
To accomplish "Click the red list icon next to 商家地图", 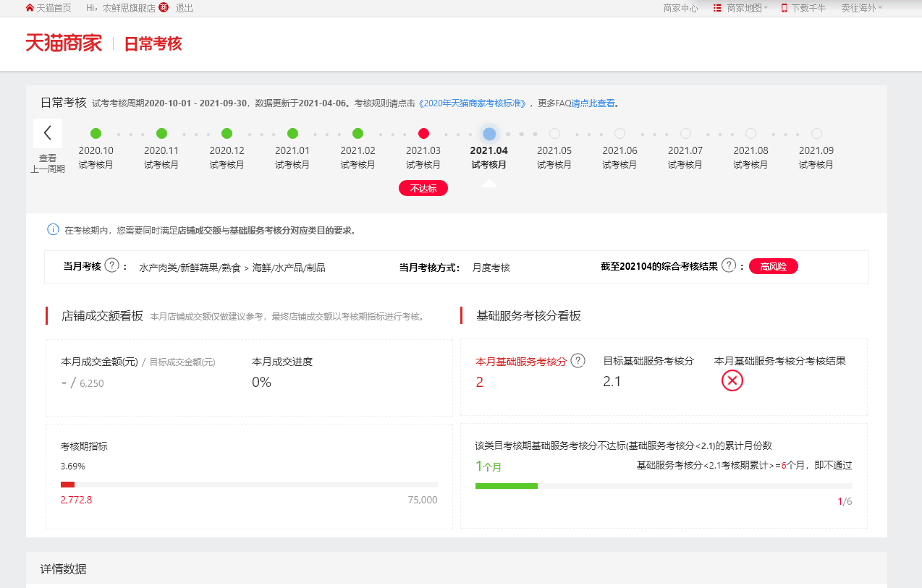I will coord(717,8).
